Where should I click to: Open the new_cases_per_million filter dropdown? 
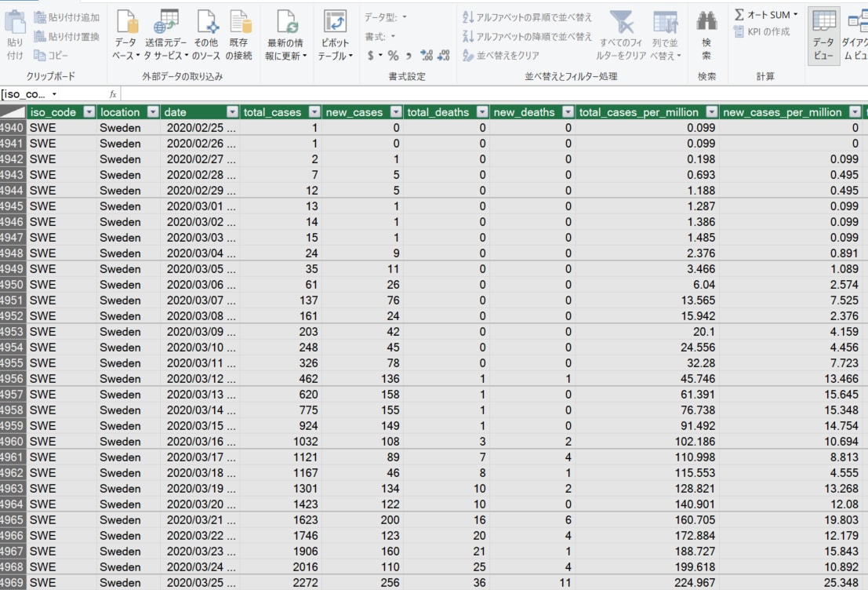[855, 112]
